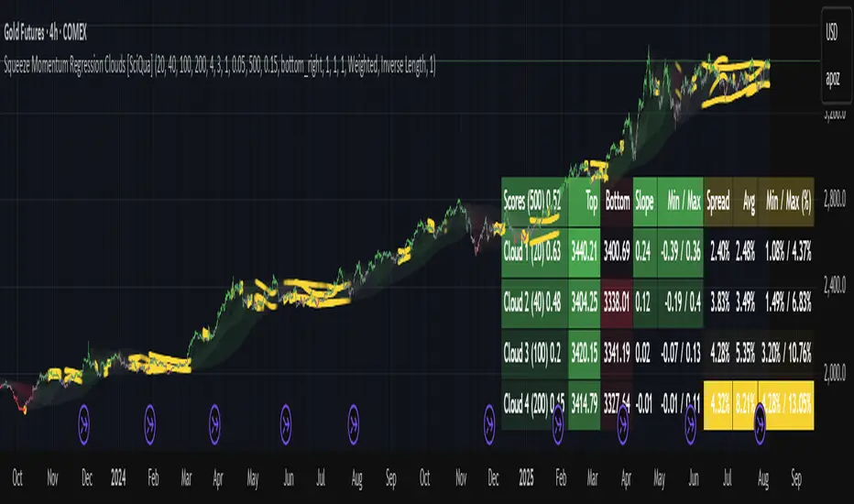Click the Slope value 0.24
The height and width of the screenshot is (504, 854).
[643, 252]
